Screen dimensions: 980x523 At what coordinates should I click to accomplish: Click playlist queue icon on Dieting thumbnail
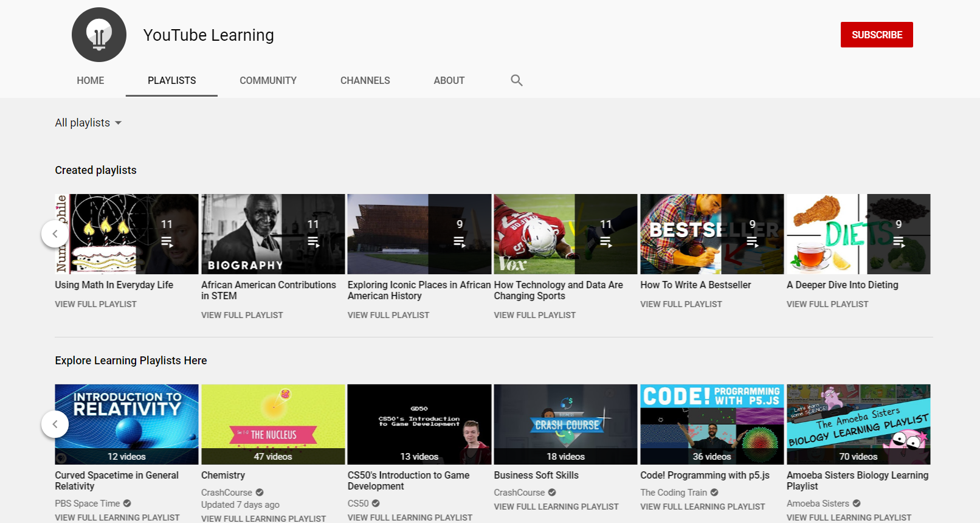coord(899,242)
